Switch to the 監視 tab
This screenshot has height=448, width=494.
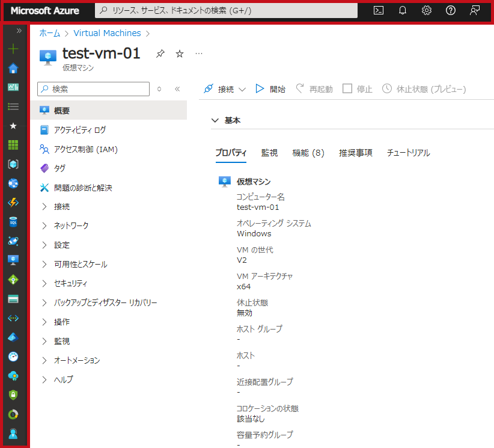tap(269, 153)
